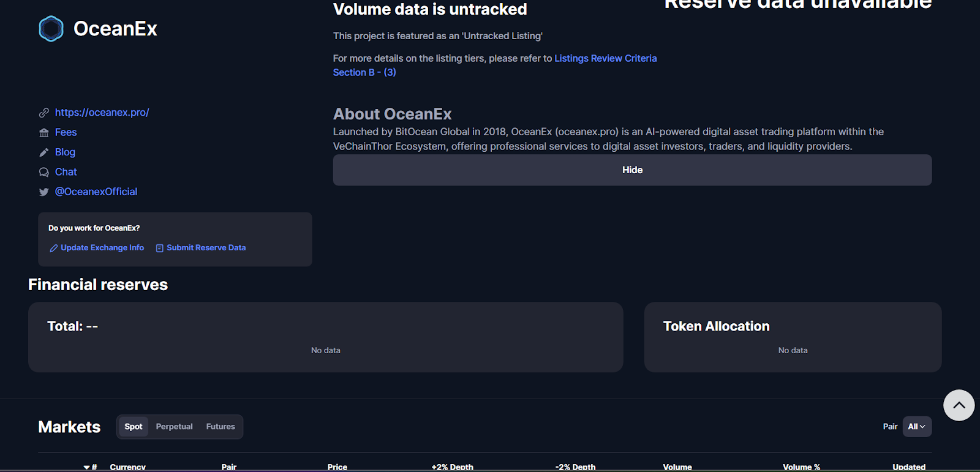Viewport: 980px width, 472px height.
Task: Click the Hide button under About OceanEx
Action: click(632, 170)
